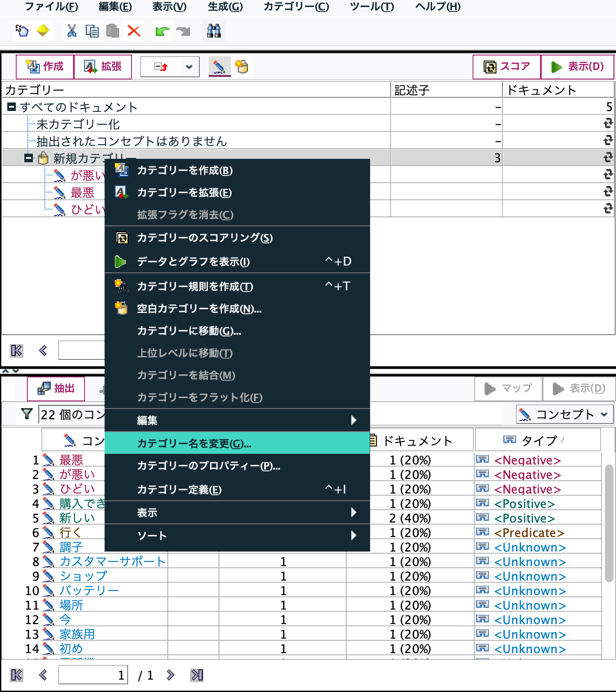Click the first toolbar icon with blue shape
This screenshot has height=692, width=616.
click(22, 31)
